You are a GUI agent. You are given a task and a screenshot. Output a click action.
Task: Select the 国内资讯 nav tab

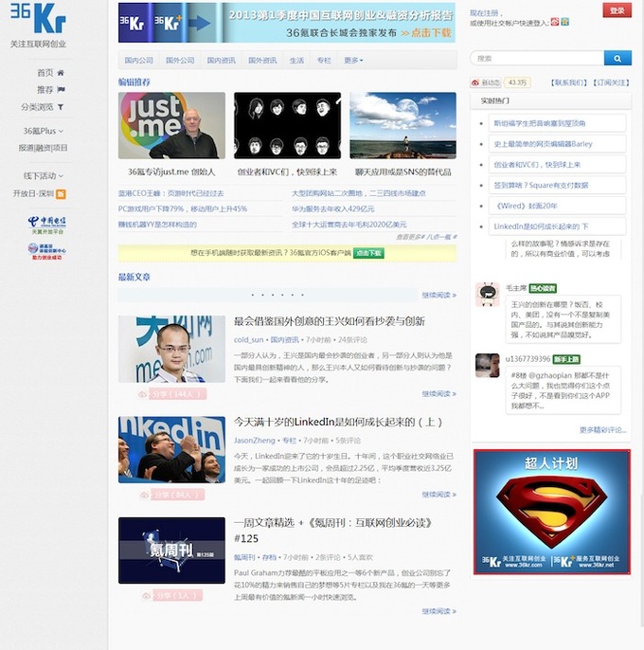point(222,60)
